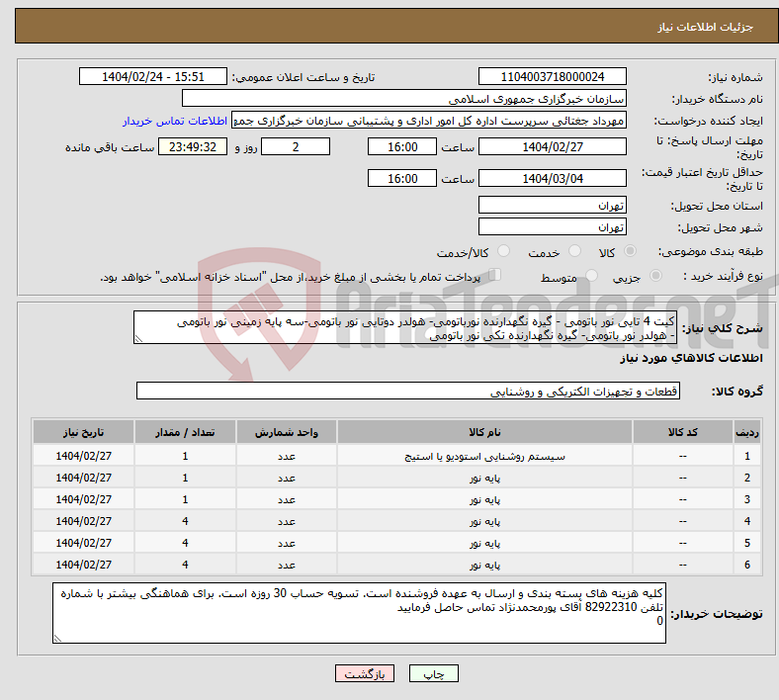Screen dimensions: 779x700
Task: Click the ردیف column header
Action: [747, 432]
